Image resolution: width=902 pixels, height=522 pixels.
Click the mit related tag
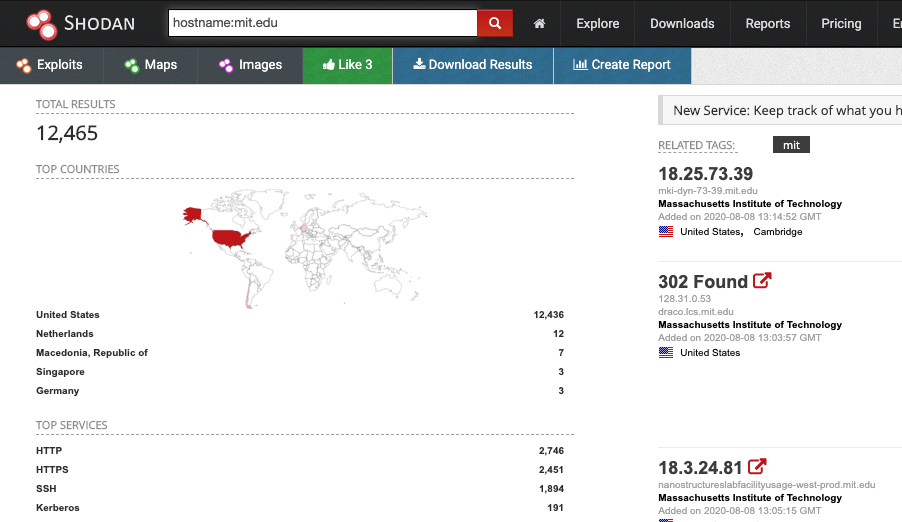pos(791,145)
